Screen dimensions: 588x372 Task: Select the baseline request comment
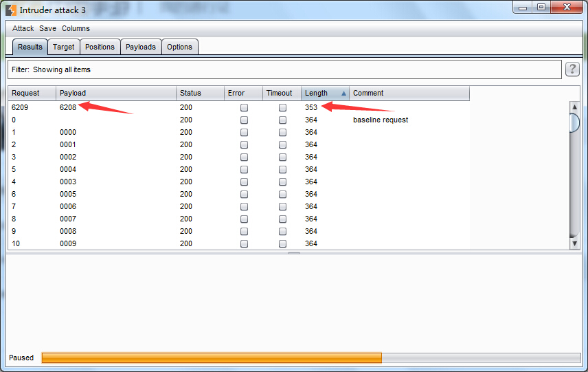tap(381, 120)
